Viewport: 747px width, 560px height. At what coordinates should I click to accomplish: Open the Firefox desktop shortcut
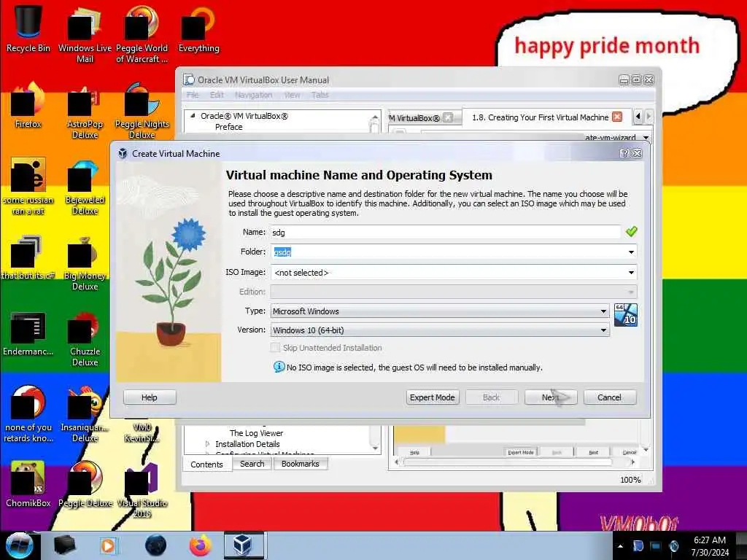[x=28, y=105]
